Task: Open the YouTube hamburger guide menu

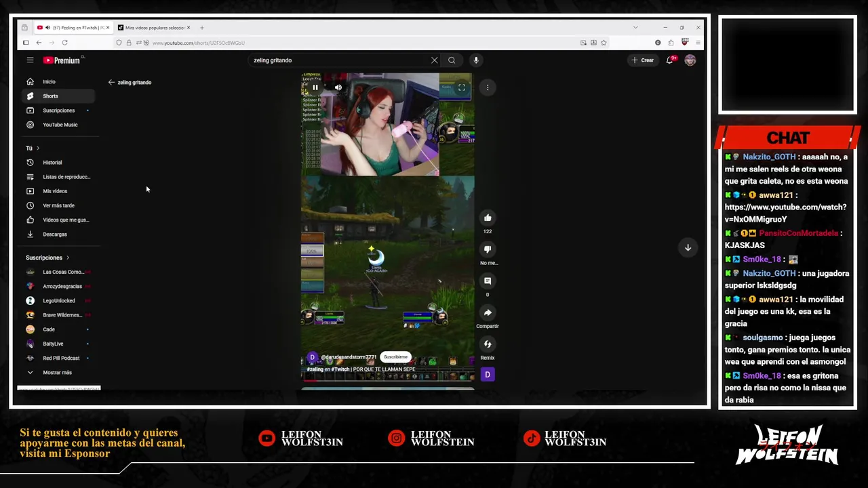Action: (30, 60)
